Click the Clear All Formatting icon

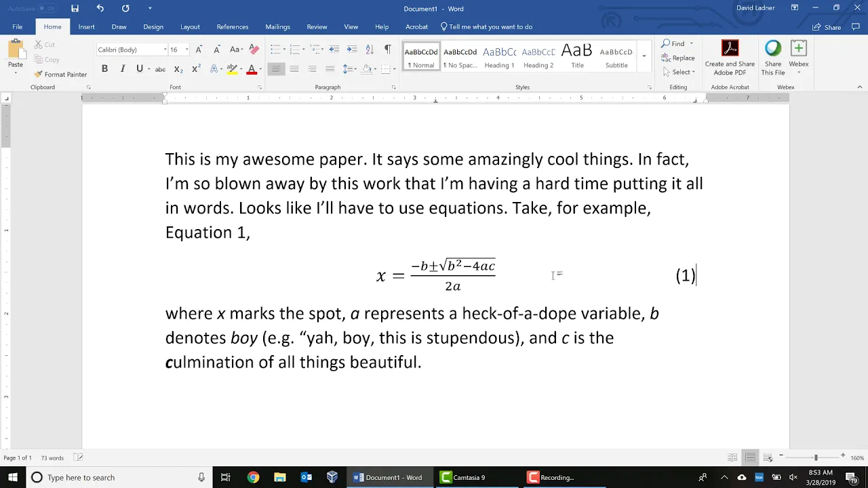(254, 49)
